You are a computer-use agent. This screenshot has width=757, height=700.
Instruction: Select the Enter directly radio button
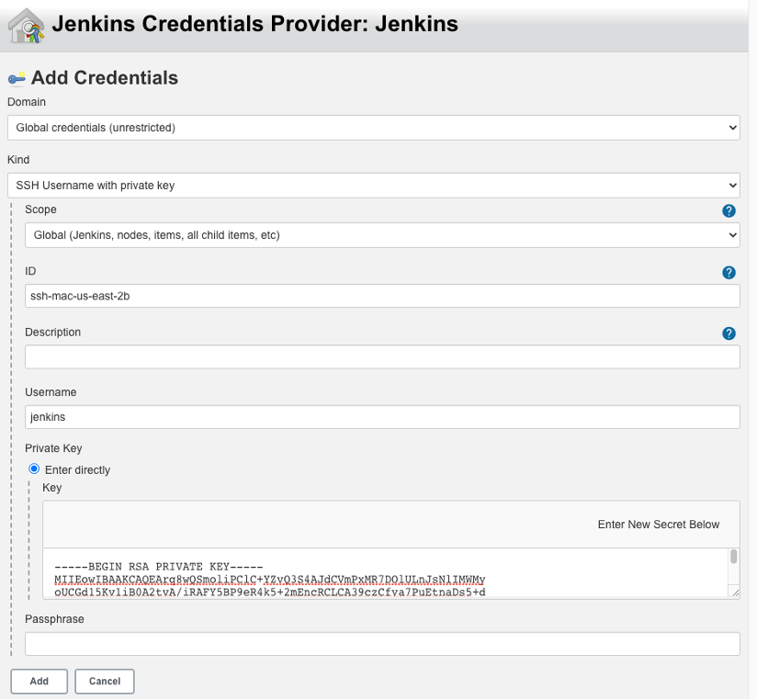[34, 469]
